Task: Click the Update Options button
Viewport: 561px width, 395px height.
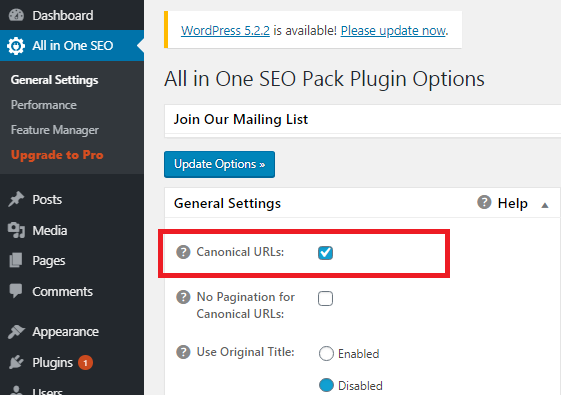Action: [219, 164]
